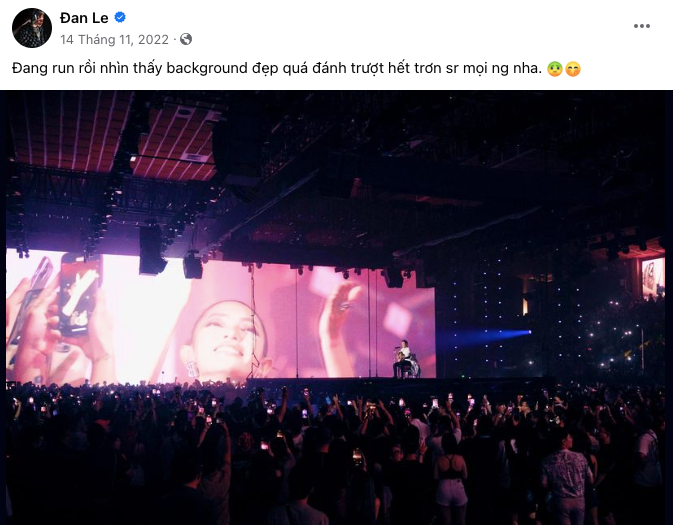Image resolution: width=673 pixels, height=525 pixels.
Task: Click the phone shown on the LED screen
Action: pos(80,295)
